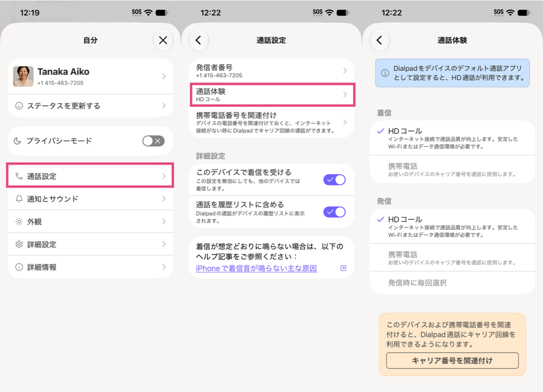The width and height of the screenshot is (543, 392).
Task: Close the 自分 profile sheet with X
Action: (163, 40)
